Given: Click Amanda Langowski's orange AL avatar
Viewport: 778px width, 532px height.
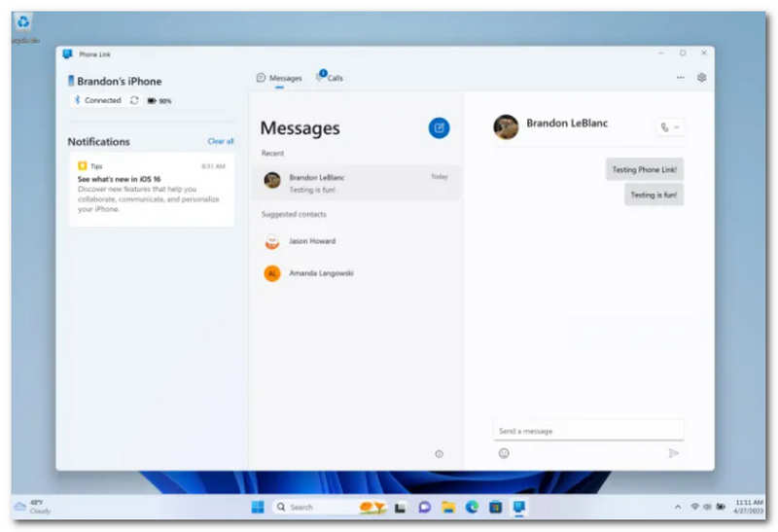Looking at the screenshot, I should [272, 273].
